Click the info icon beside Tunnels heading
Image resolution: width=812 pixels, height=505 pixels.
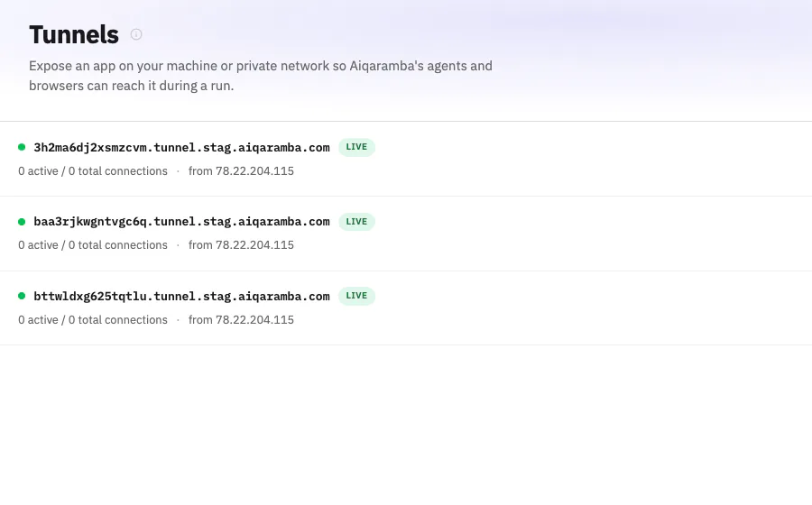[136, 34]
